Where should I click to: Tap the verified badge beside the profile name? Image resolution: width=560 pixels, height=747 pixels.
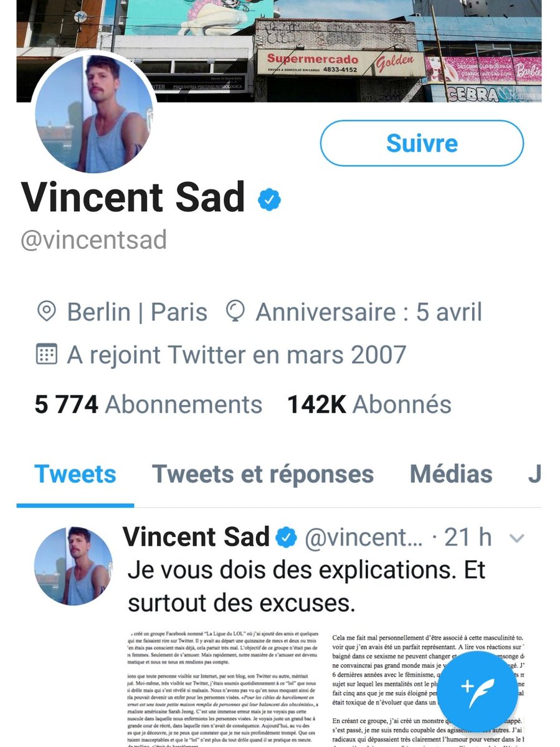(x=269, y=199)
